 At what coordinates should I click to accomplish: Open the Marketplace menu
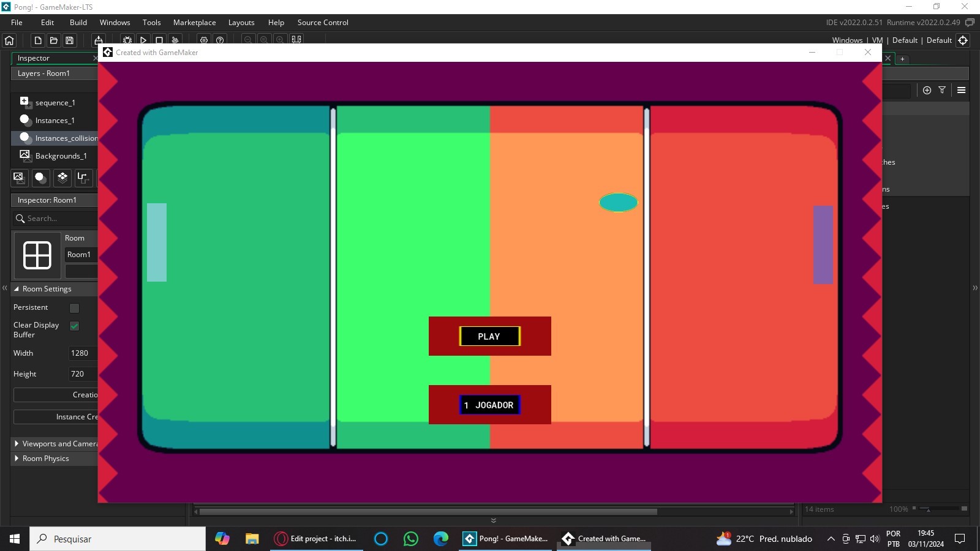[x=194, y=23]
